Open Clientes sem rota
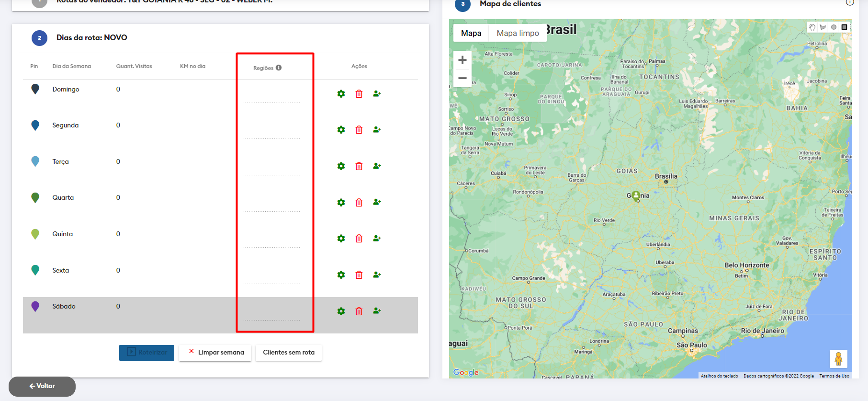 (x=289, y=353)
